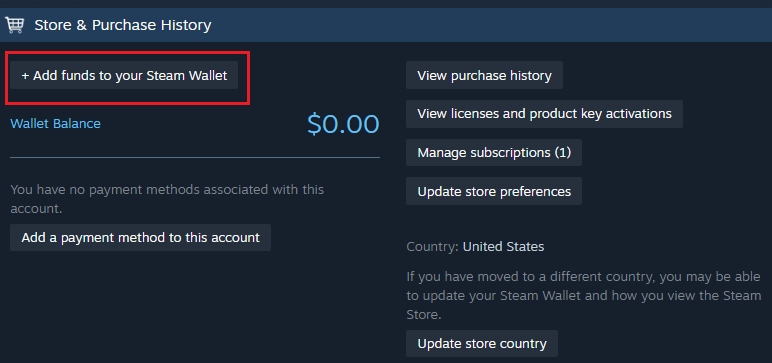Click the Country label text

click(433, 246)
